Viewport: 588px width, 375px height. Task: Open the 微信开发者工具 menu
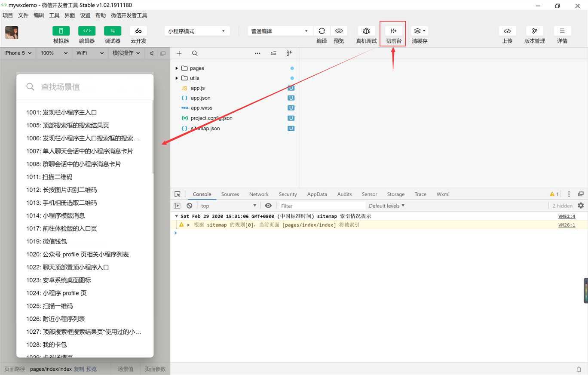pos(129,15)
